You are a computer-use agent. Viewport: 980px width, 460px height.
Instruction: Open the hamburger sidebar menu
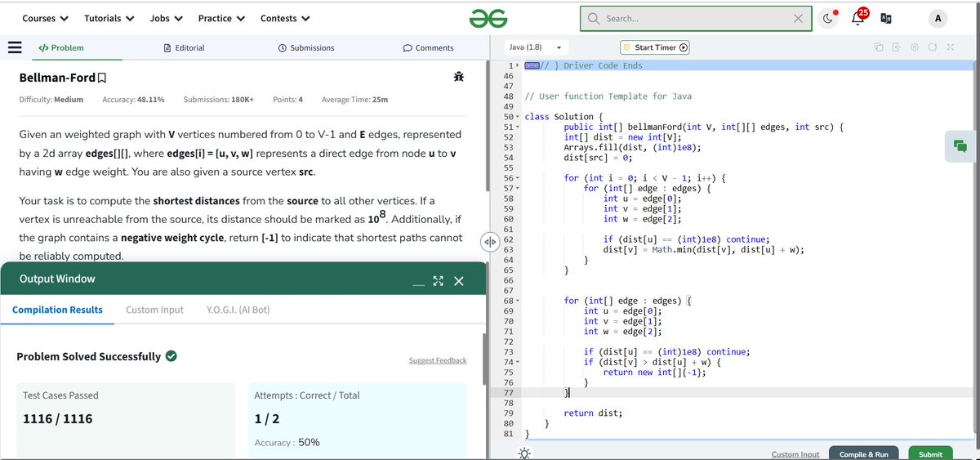click(x=14, y=47)
